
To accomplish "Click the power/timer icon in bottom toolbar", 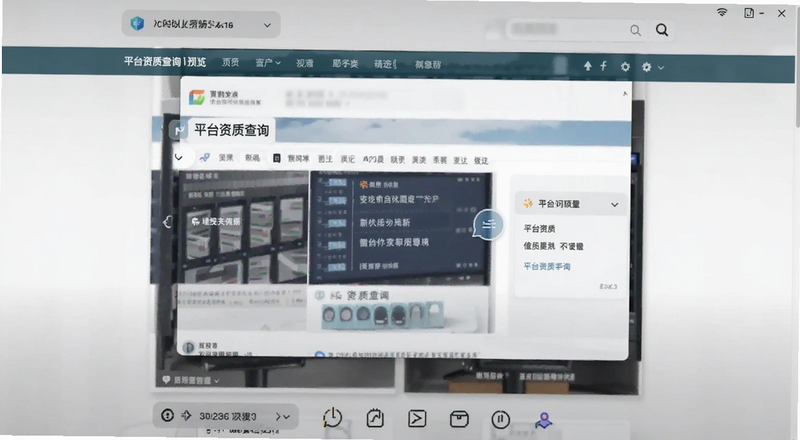I will click(332, 418).
